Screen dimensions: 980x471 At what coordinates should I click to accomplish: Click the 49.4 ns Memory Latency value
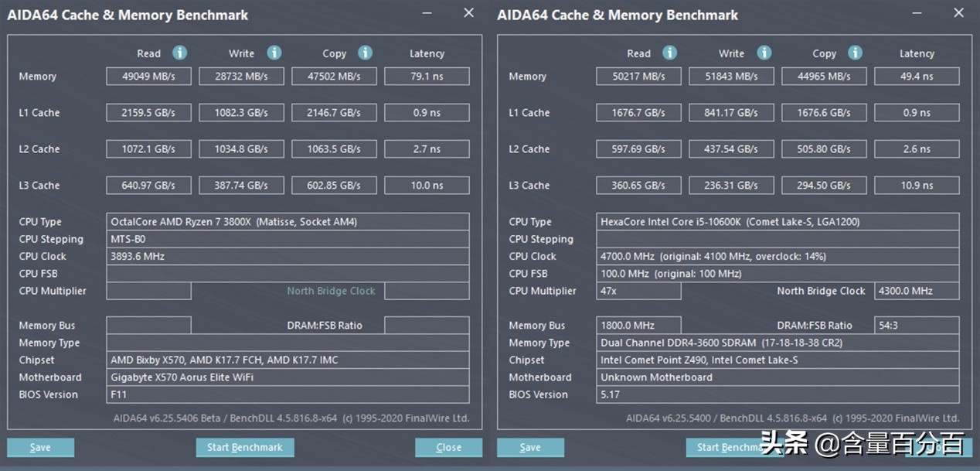pyautogui.click(x=917, y=77)
